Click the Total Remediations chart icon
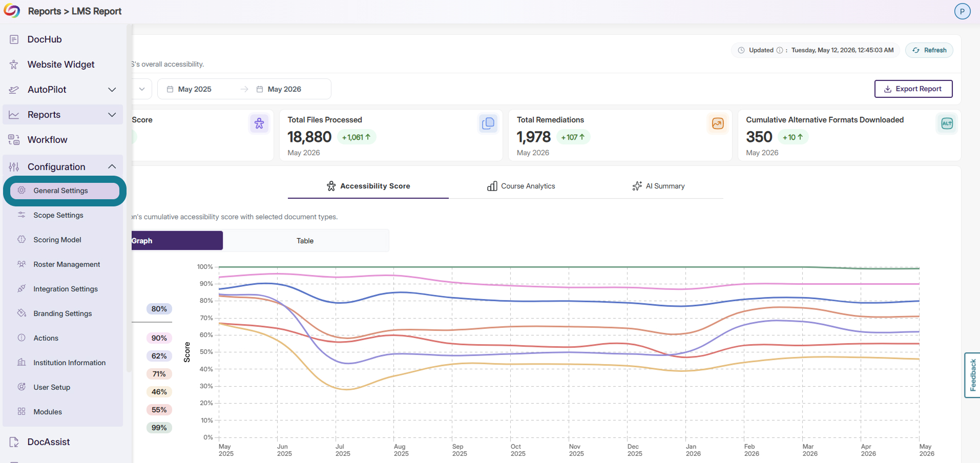The image size is (980, 463). (718, 123)
